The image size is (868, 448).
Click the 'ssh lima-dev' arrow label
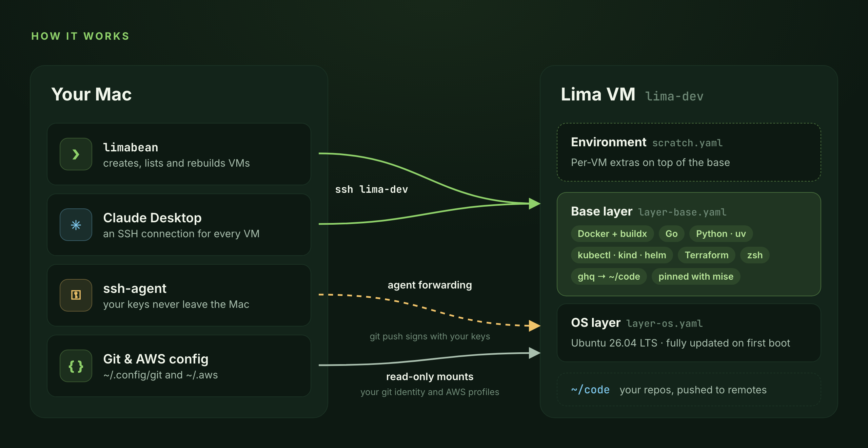point(372,189)
